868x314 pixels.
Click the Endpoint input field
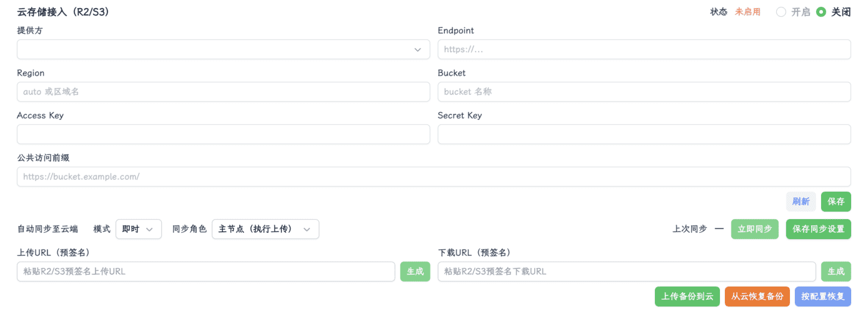644,49
